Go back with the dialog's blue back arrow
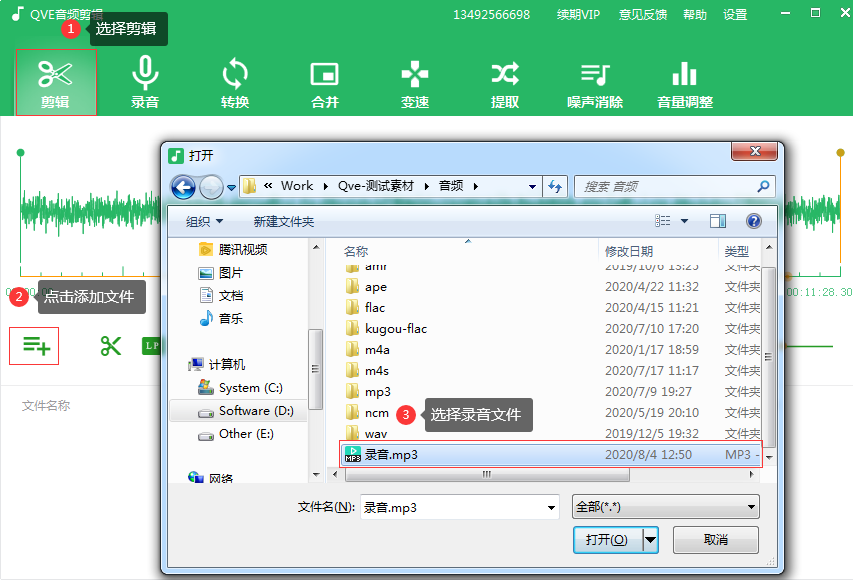Image resolution: width=853 pixels, height=580 pixels. 183,187
